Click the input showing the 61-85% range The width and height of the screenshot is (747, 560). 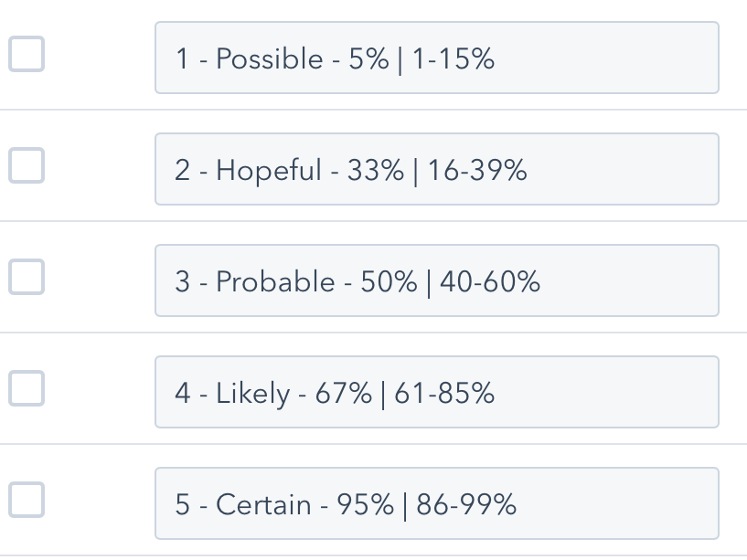coord(436,392)
